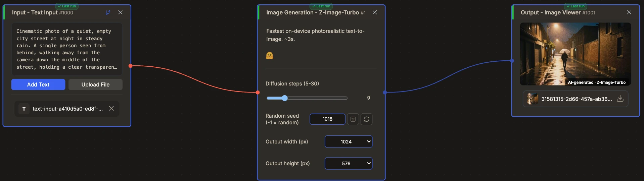Close the Text Input node #1000
The width and height of the screenshot is (644, 181).
[x=120, y=12]
